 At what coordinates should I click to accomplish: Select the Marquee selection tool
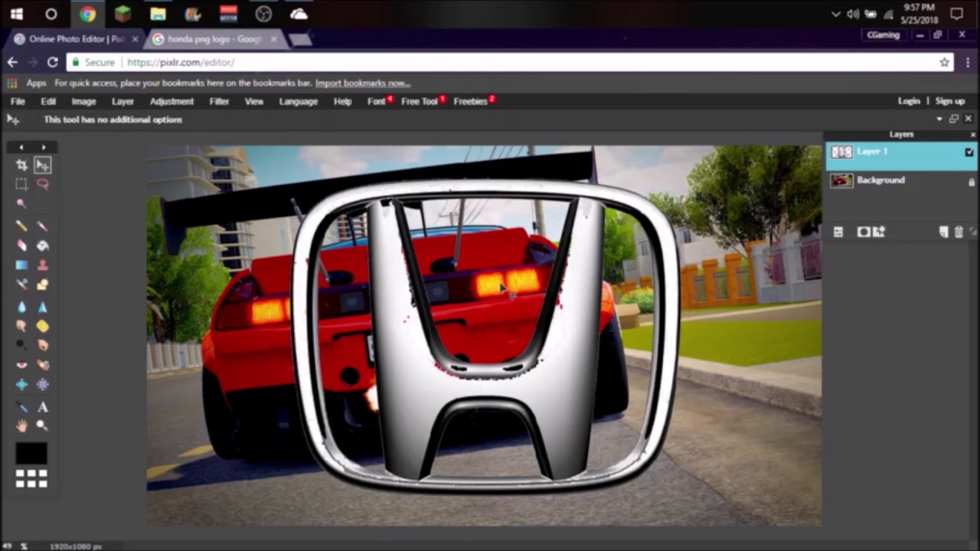tap(21, 184)
